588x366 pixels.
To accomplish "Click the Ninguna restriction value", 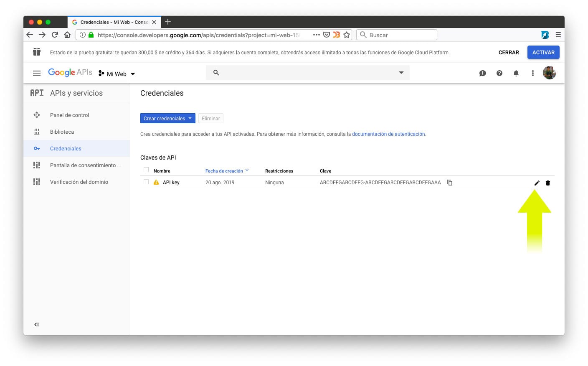I will [x=274, y=183].
